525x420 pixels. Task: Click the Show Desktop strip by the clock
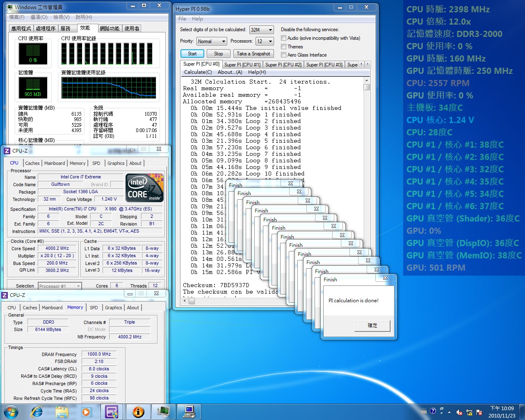point(522,411)
